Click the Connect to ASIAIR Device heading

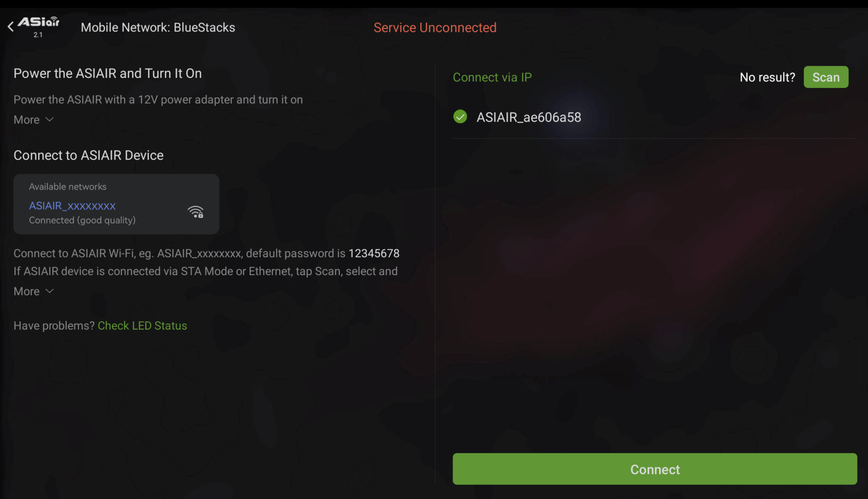point(88,155)
